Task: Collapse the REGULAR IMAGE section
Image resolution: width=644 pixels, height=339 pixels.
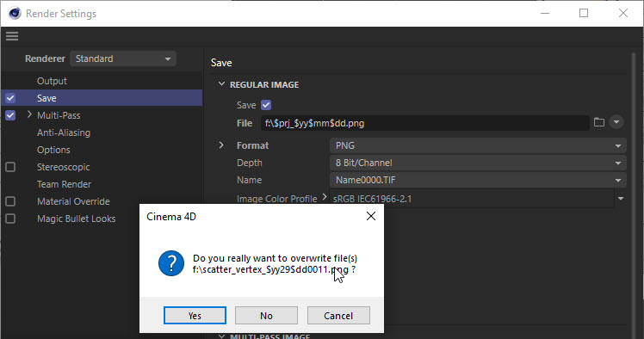Action: [221, 84]
